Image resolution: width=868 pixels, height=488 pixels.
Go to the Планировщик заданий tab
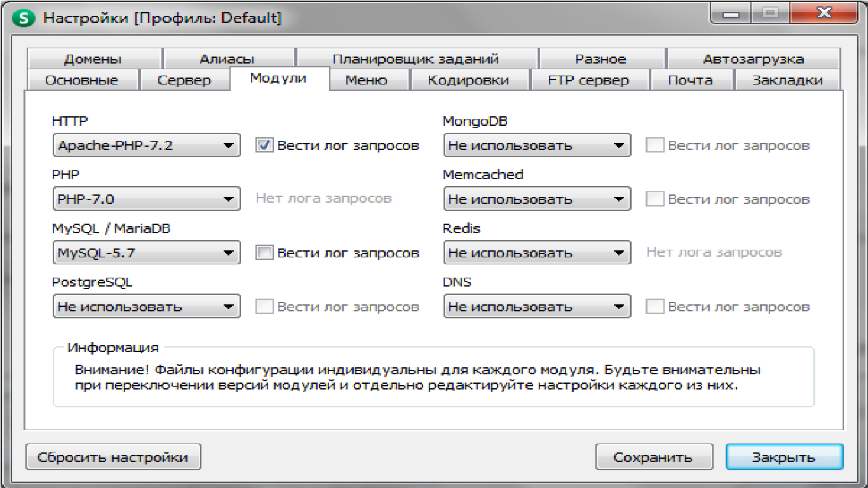(x=416, y=59)
